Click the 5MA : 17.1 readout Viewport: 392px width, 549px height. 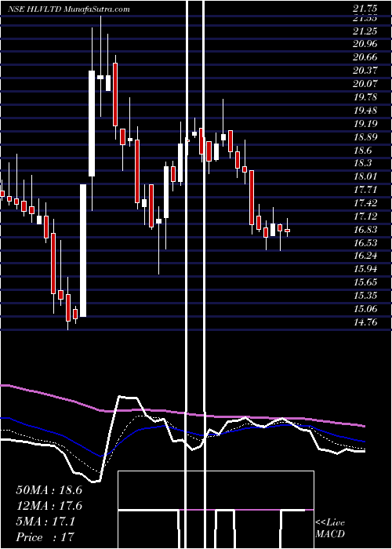click(45, 522)
